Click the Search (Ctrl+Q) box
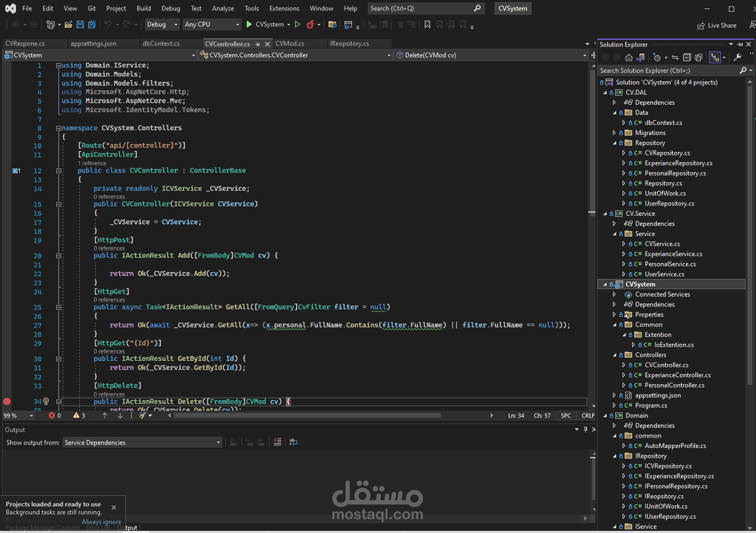Image resolution: width=756 pixels, height=533 pixels. click(x=425, y=9)
